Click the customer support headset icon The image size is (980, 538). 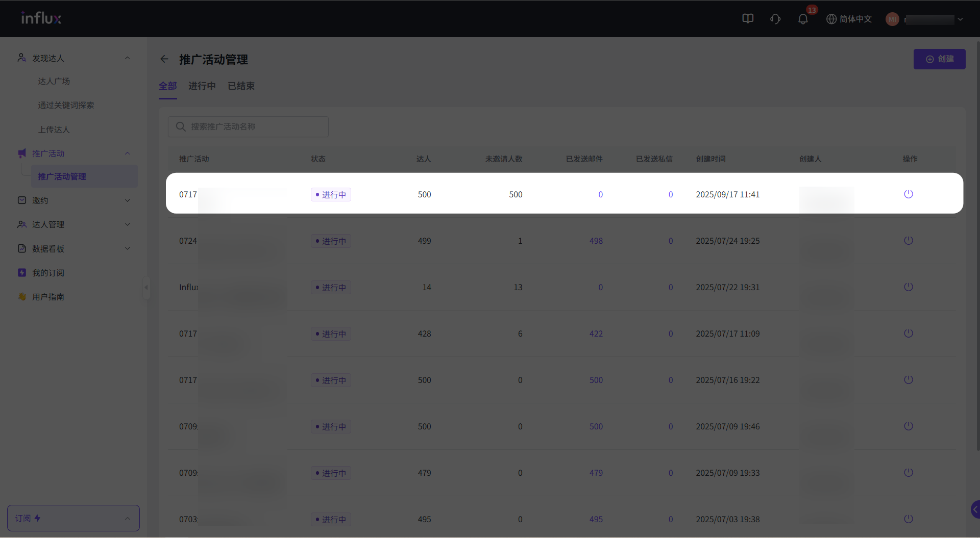pyautogui.click(x=775, y=19)
